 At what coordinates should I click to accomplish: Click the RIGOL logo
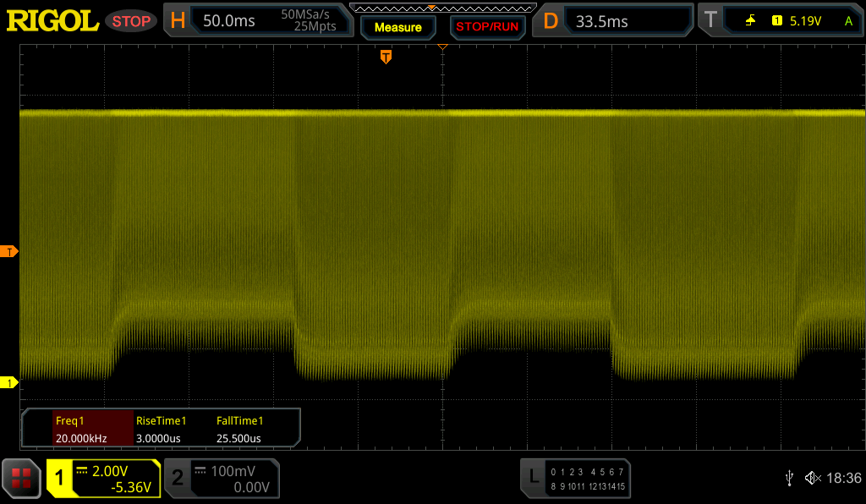(52, 21)
